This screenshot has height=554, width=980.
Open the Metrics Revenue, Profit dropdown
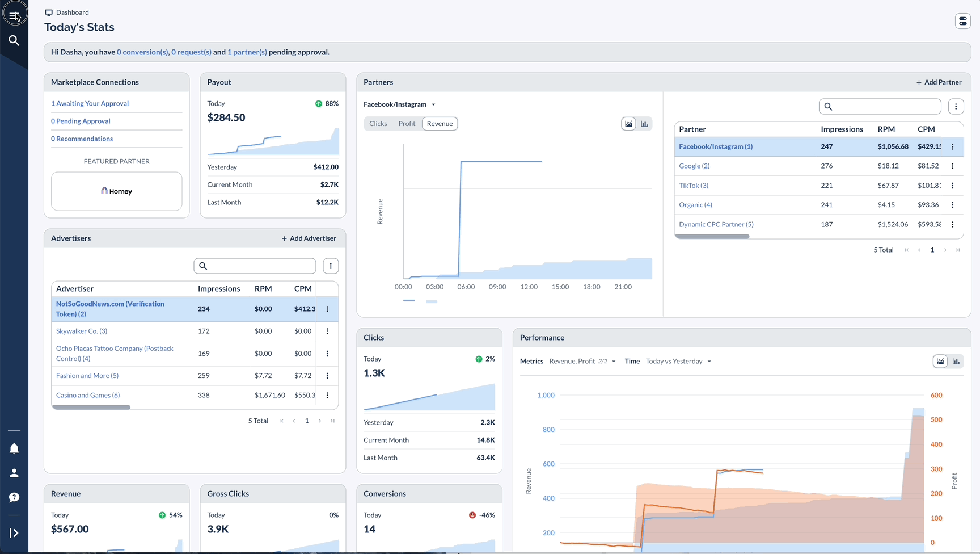[582, 361]
